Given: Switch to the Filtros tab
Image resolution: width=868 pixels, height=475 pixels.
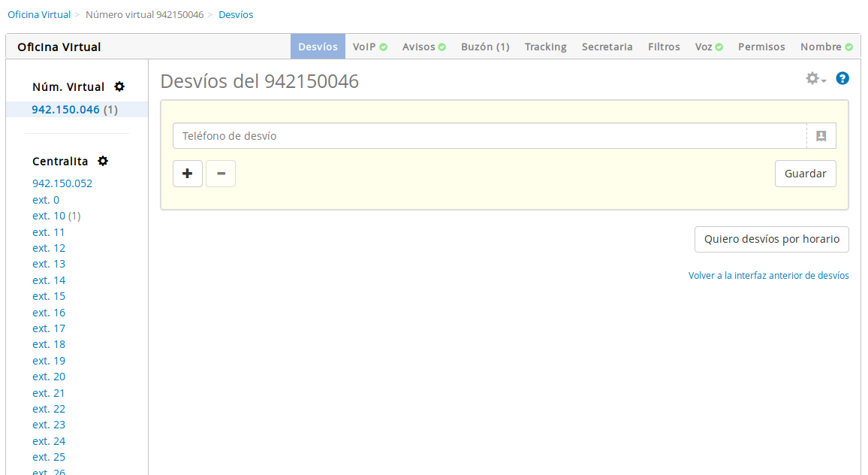Looking at the screenshot, I should pos(664,47).
